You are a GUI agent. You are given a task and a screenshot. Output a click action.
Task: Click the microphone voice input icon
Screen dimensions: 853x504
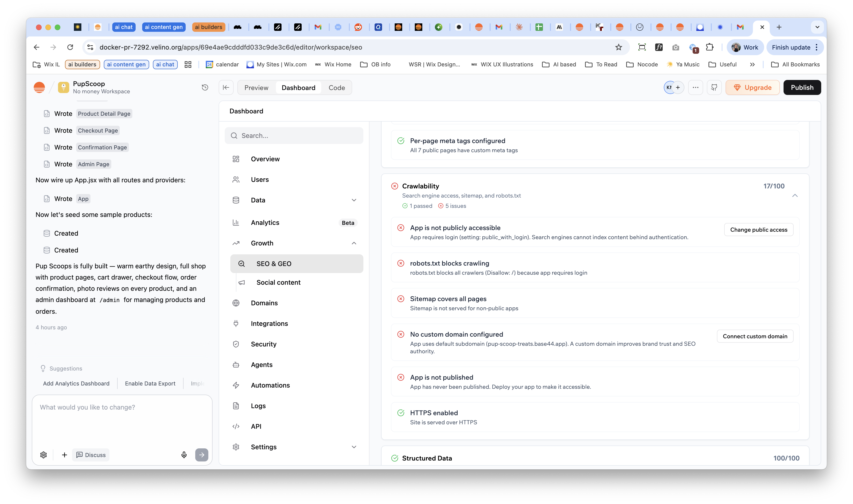[184, 455]
